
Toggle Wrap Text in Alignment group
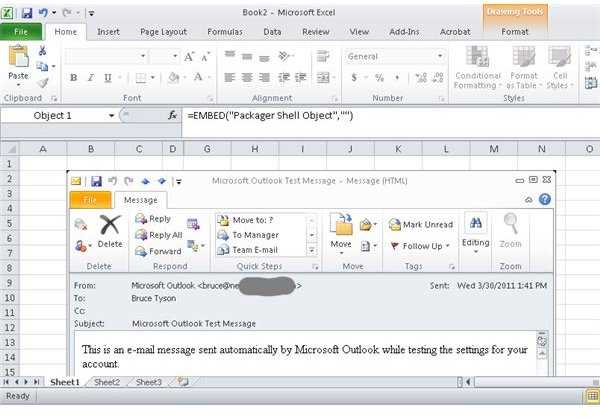[323, 56]
